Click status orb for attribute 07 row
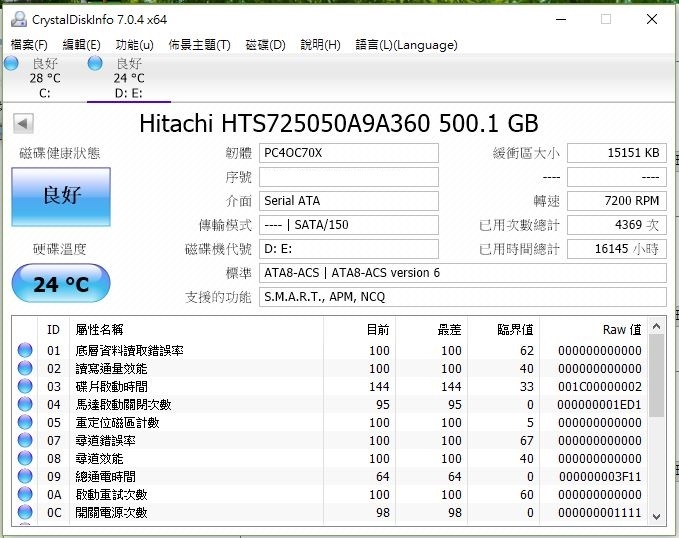This screenshot has width=679, height=538. tap(25, 440)
